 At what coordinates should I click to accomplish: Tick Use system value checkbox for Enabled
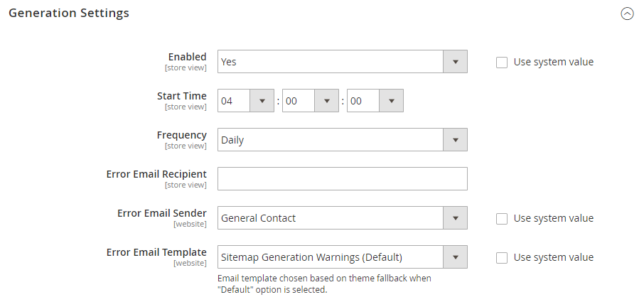point(502,62)
